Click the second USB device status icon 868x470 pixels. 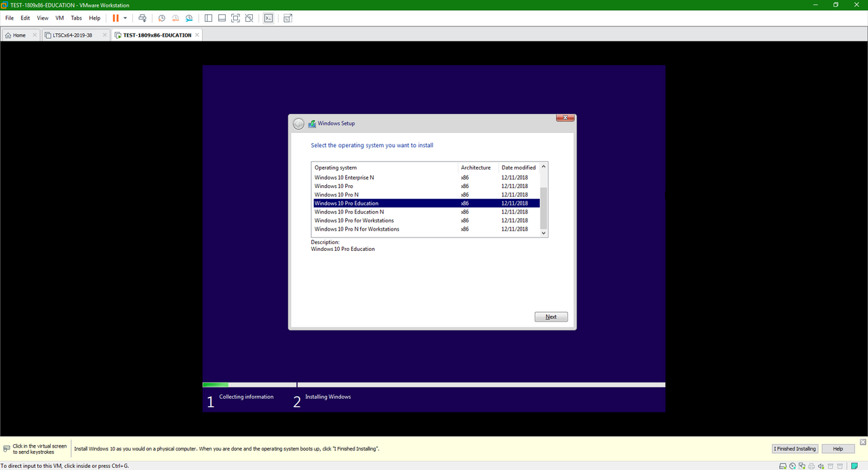[841, 466]
